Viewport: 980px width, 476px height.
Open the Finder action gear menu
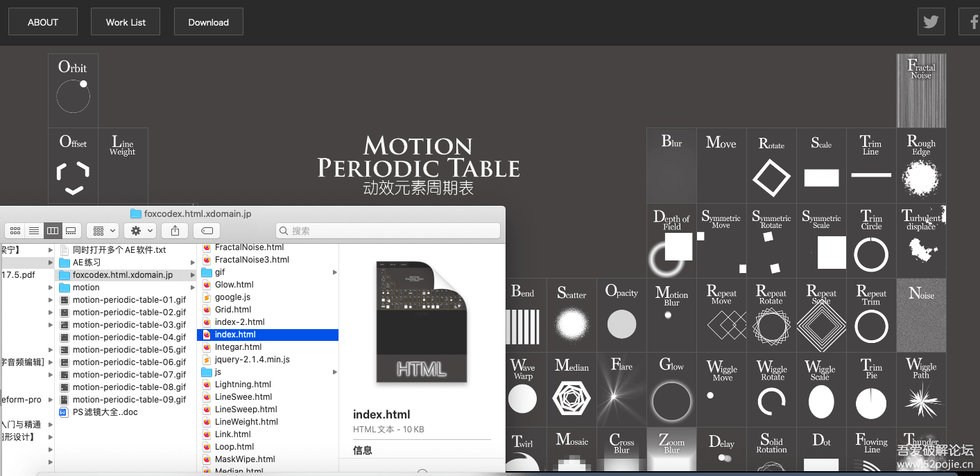141,230
